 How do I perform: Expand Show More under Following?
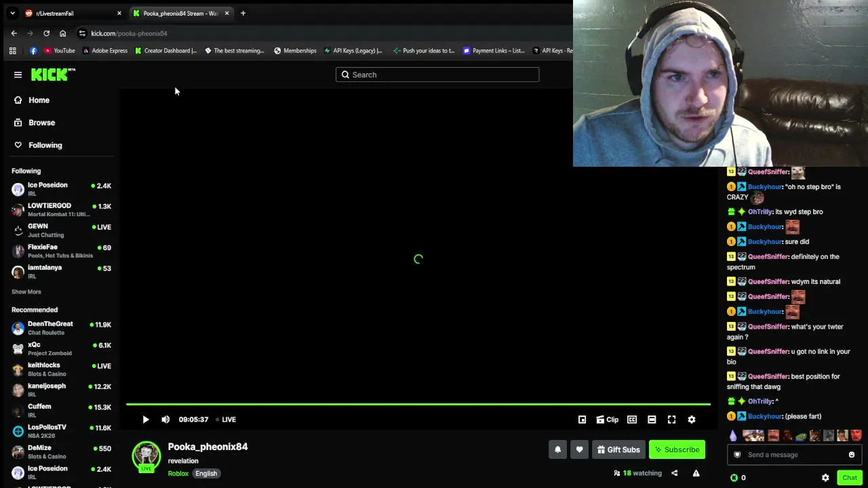click(26, 291)
